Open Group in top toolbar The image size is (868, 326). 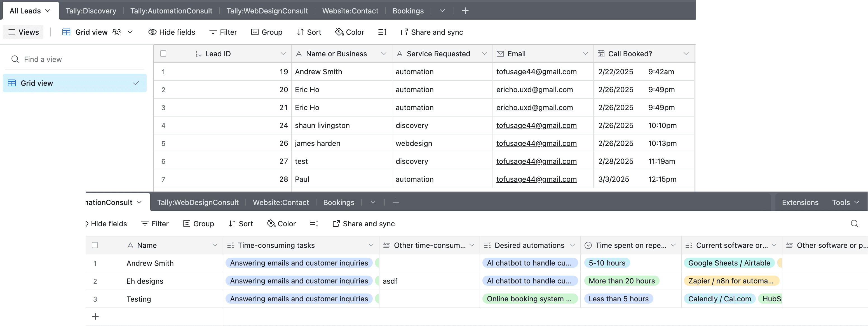pyautogui.click(x=267, y=32)
